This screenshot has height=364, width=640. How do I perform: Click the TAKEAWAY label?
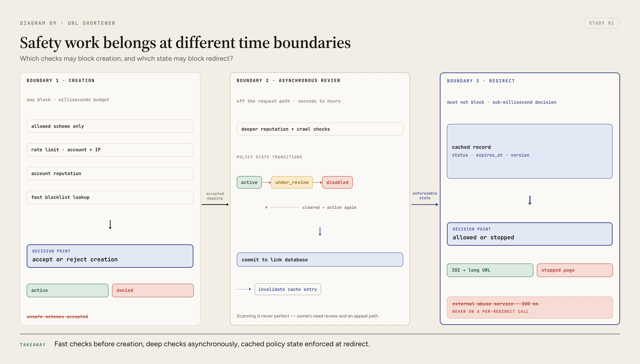(x=33, y=345)
